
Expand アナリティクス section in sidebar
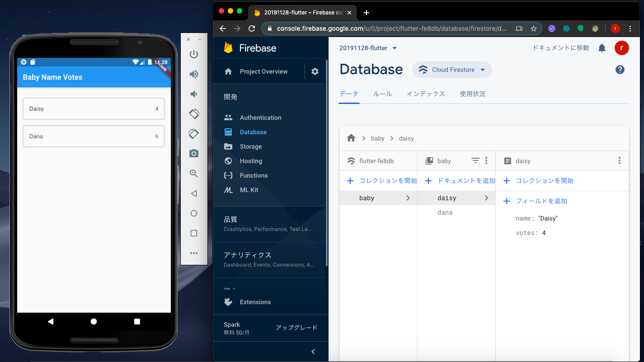click(x=269, y=259)
